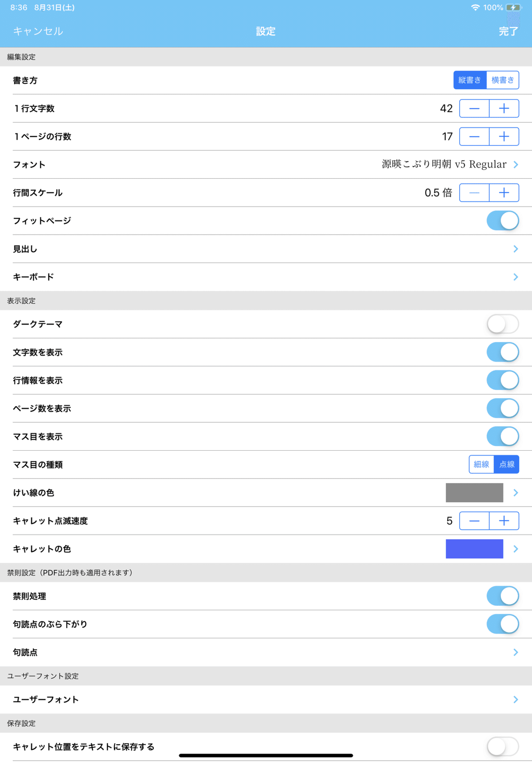This screenshot has width=532, height=762.
Task: Increase 行間スケール with the plus button
Action: point(504,193)
